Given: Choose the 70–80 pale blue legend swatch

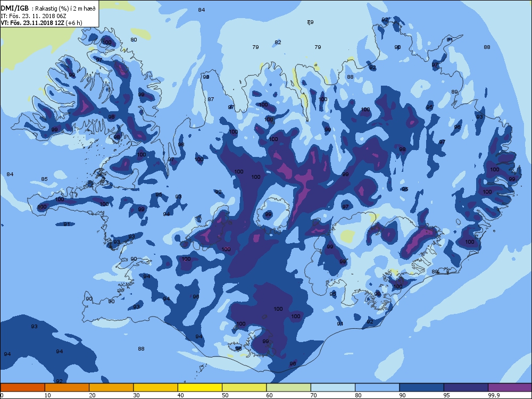Looking at the screenshot, I should point(333,387).
